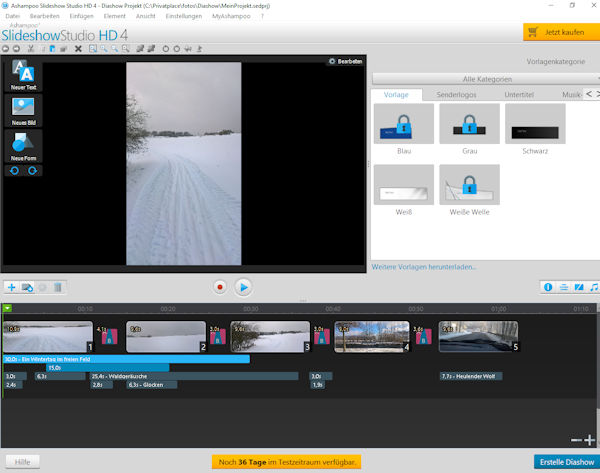Viewport: 600px width, 473px height.
Task: Click the shopping cart icon
Action: pos(533,32)
